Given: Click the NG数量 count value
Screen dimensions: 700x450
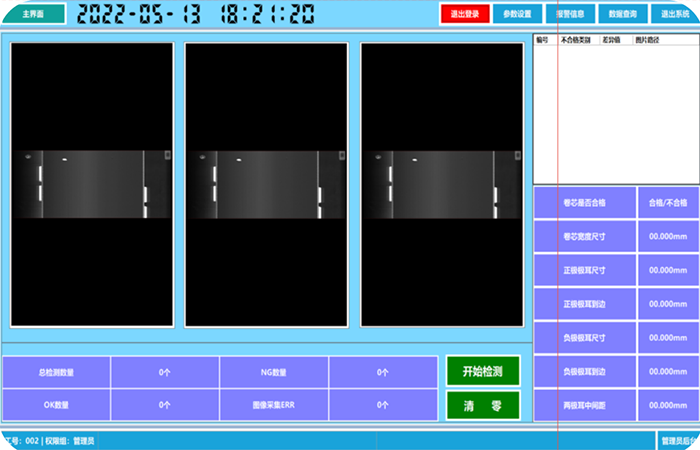Looking at the screenshot, I should tap(383, 372).
